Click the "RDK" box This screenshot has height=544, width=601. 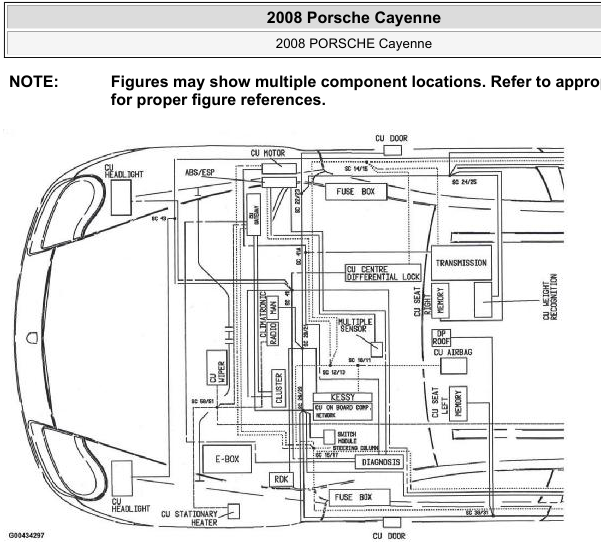coord(281,479)
